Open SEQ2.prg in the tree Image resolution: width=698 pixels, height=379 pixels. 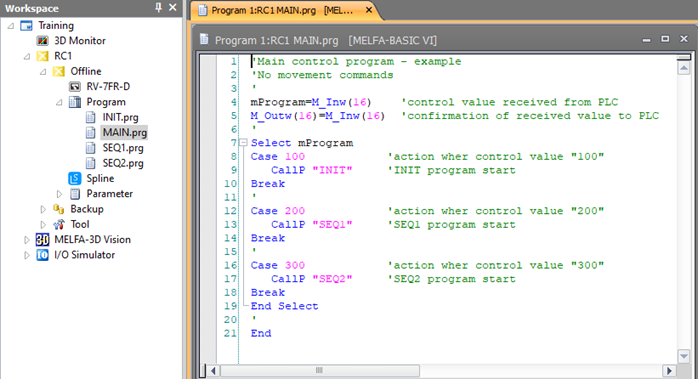coord(123,163)
